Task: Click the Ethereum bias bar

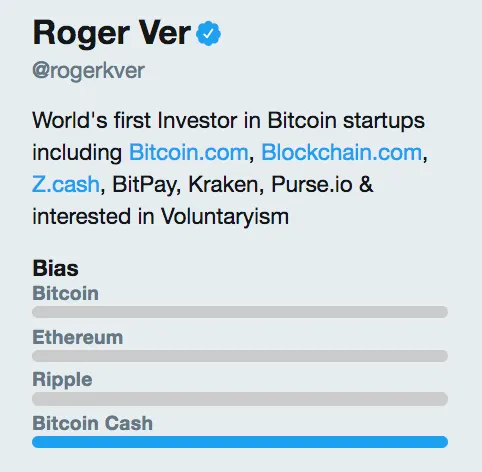Action: coord(240,356)
